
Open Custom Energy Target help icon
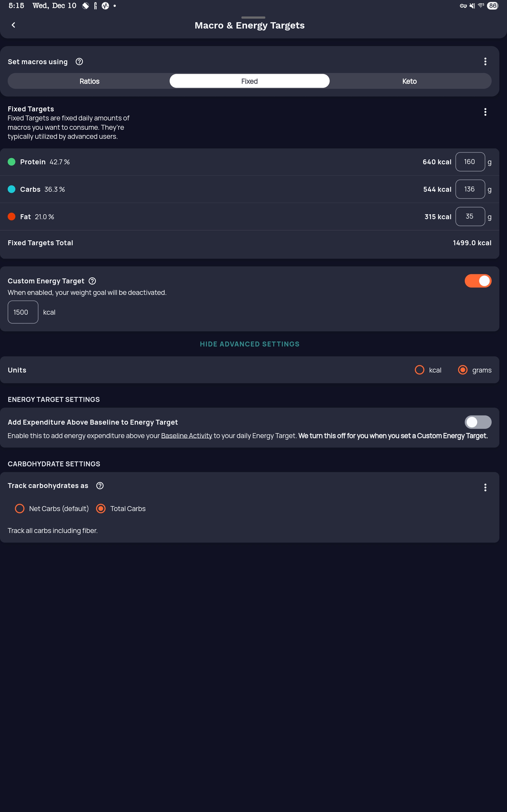tap(92, 281)
